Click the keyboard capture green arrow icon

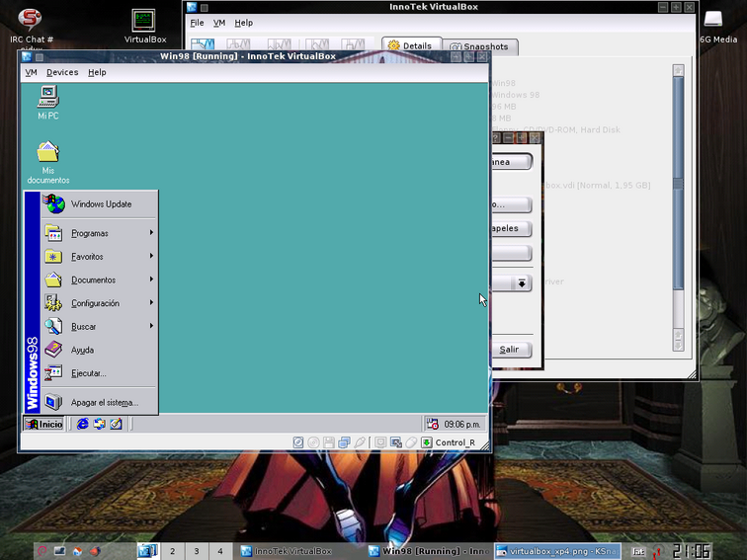[427, 442]
